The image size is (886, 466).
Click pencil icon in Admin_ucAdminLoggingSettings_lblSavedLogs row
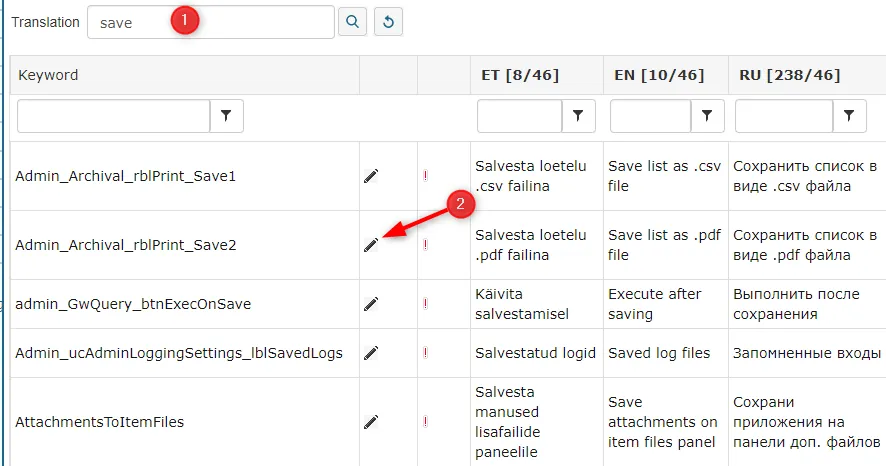coord(371,353)
